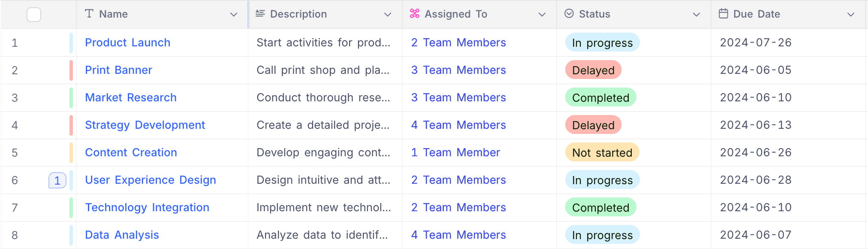Open the Strategy Development task link
Viewport: 868px width, 249px height.
point(145,125)
